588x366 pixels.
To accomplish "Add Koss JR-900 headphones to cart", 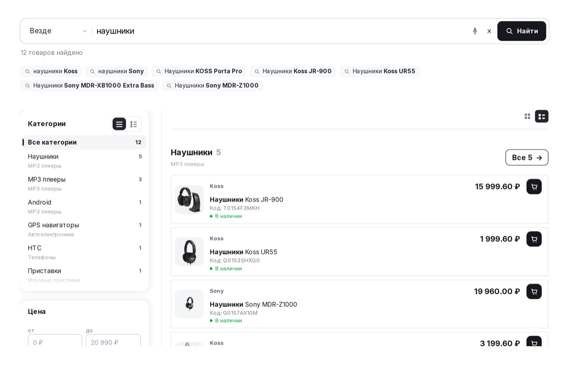I will pyautogui.click(x=534, y=186).
